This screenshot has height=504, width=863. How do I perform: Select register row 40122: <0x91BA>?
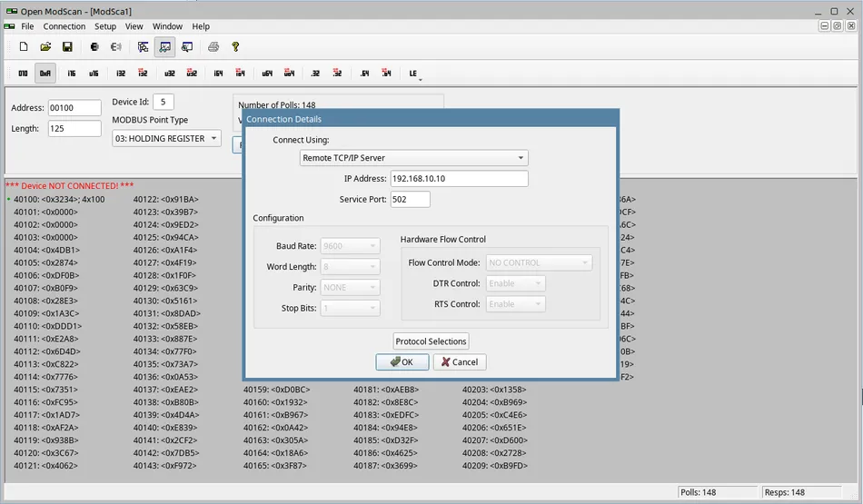tap(165, 199)
